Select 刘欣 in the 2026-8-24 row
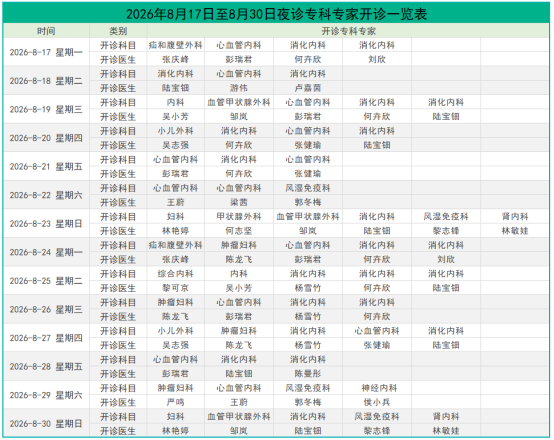Viewport: 554px width, 440px height. point(446,259)
